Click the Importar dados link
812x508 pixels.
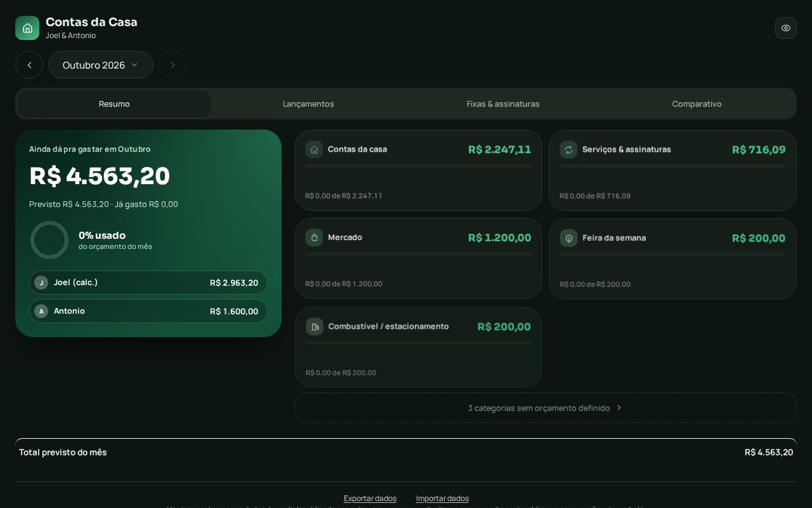click(x=442, y=498)
